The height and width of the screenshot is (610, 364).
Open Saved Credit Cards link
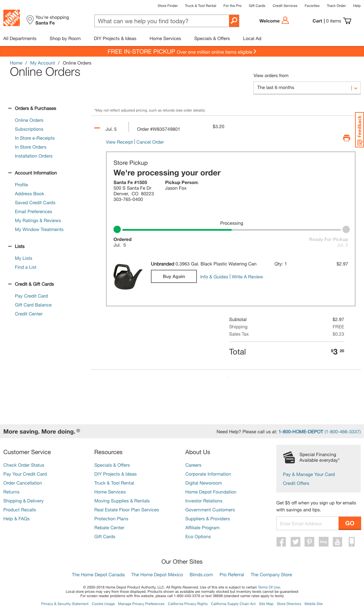pos(35,203)
